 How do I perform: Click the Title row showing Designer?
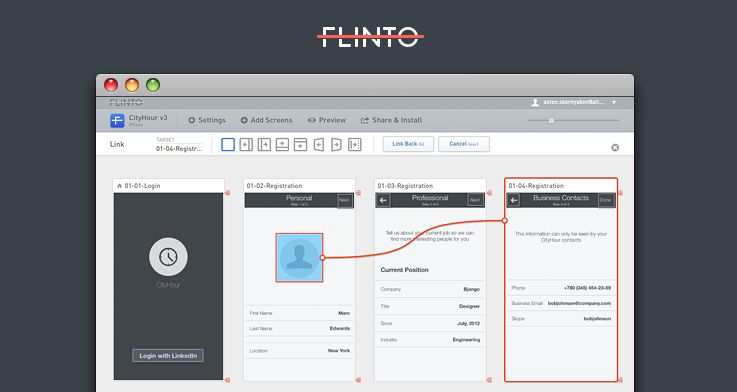pos(430,306)
